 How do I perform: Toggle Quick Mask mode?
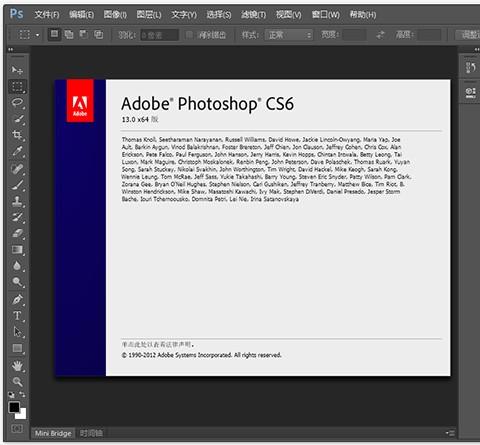pos(17,429)
